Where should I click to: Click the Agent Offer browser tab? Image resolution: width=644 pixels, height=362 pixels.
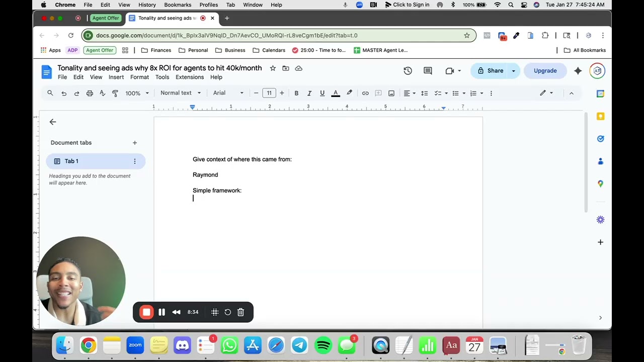tap(106, 18)
